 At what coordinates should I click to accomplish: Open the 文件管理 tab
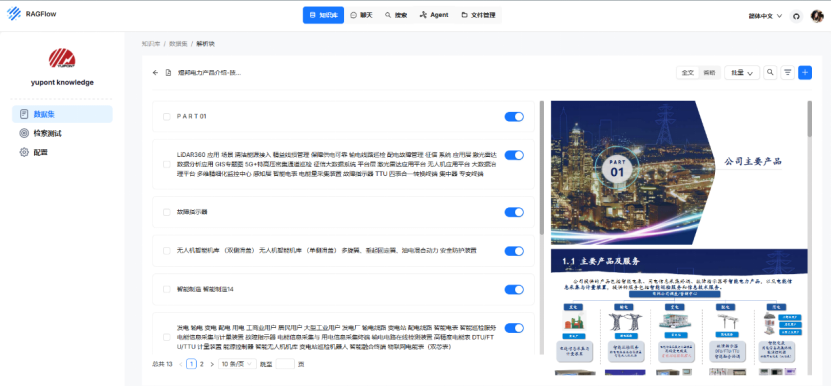point(478,15)
